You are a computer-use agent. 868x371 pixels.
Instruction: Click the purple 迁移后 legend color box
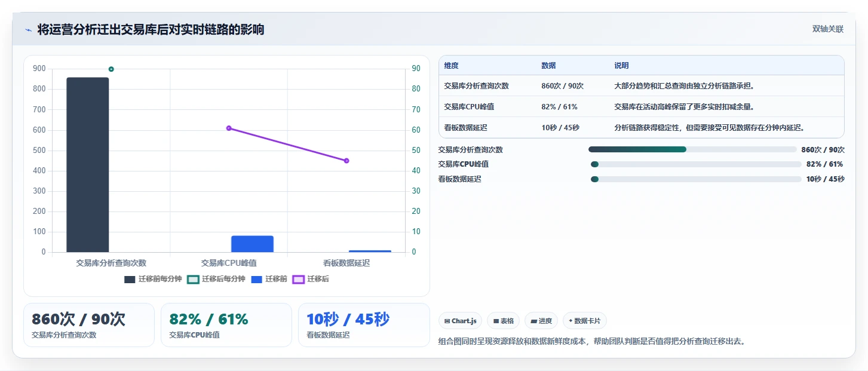298,279
